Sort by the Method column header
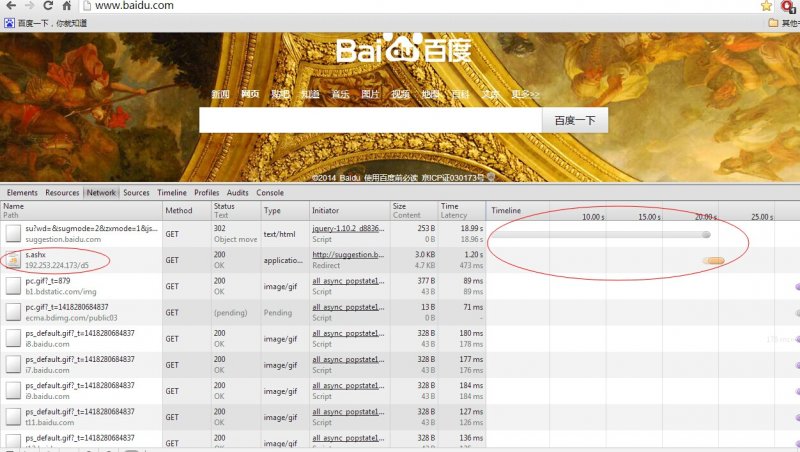 tap(186, 210)
